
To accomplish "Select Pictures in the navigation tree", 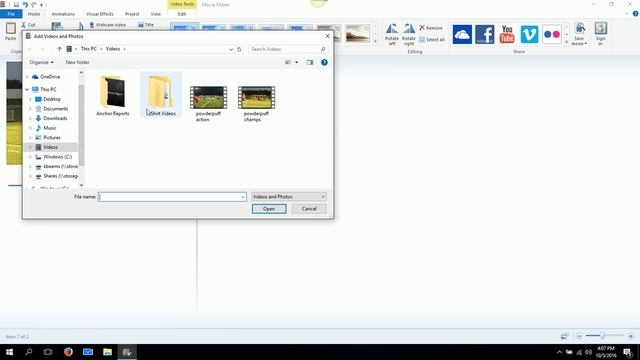I will (51, 138).
